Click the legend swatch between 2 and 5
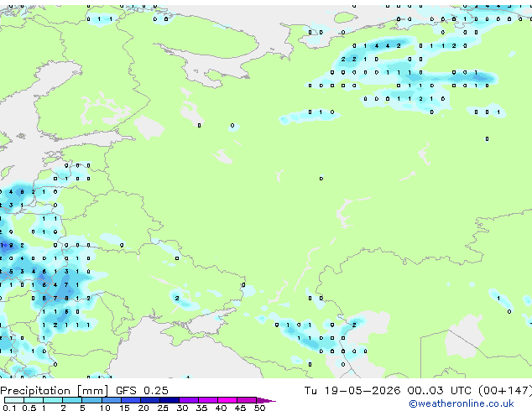The height and width of the screenshot is (411, 532). pyautogui.click(x=72, y=400)
